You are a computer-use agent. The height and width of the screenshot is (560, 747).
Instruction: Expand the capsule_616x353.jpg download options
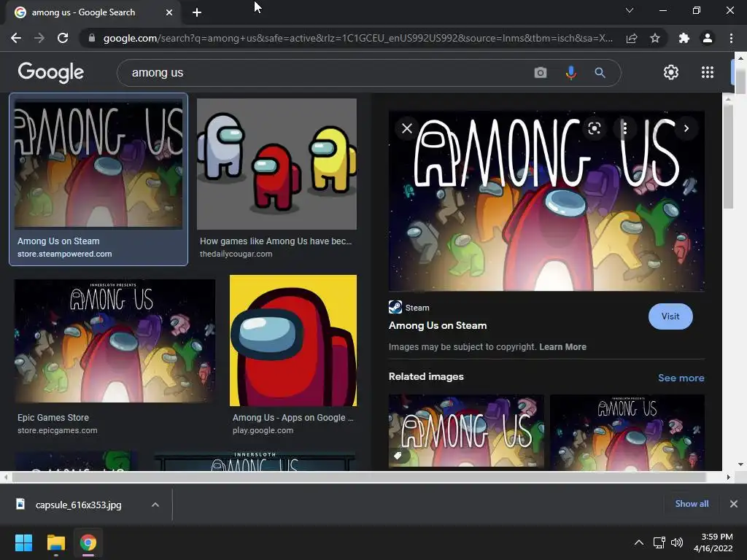point(155,505)
